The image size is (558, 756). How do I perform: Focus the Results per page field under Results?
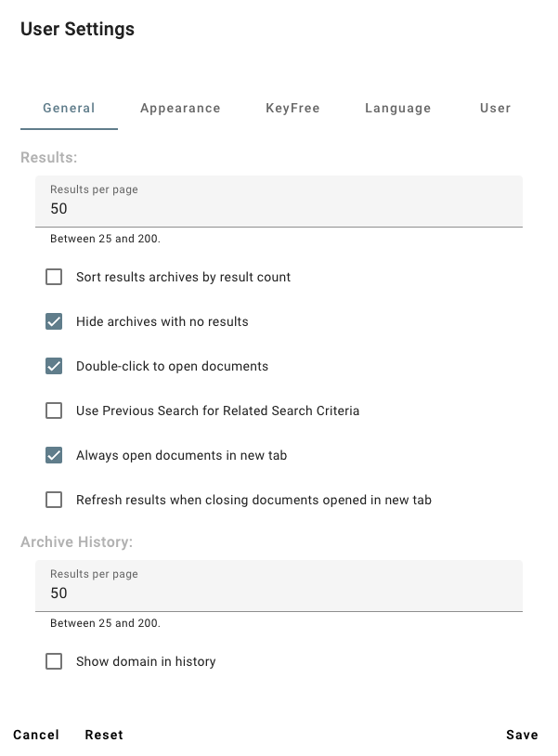click(279, 209)
